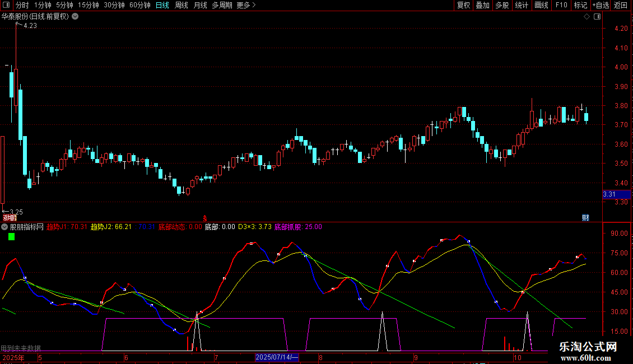Click the 底部动态: 0.00 value

point(180,227)
